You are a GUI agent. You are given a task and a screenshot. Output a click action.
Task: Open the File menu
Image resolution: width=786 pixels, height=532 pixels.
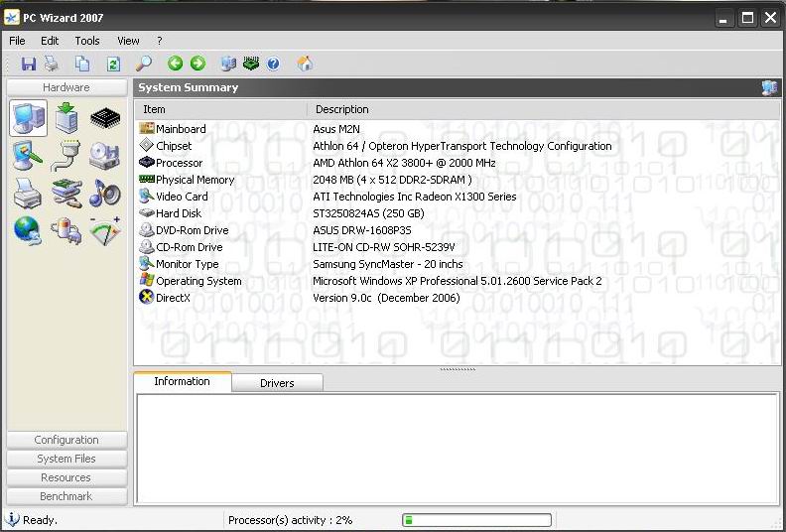pyautogui.click(x=17, y=41)
